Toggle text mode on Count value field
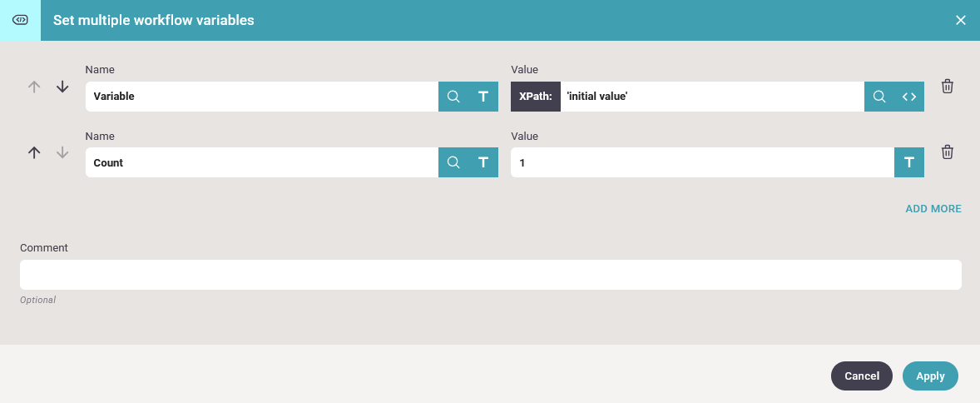 coord(909,162)
